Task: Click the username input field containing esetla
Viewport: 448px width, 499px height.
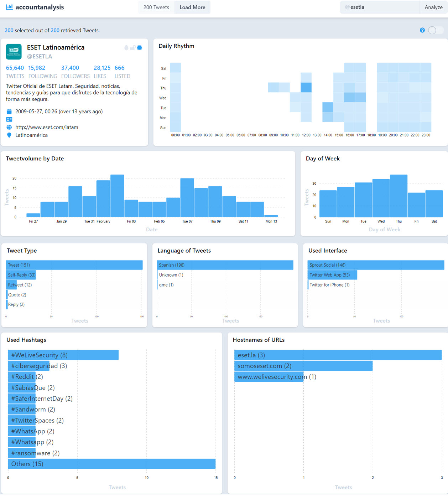Action: [381, 7]
